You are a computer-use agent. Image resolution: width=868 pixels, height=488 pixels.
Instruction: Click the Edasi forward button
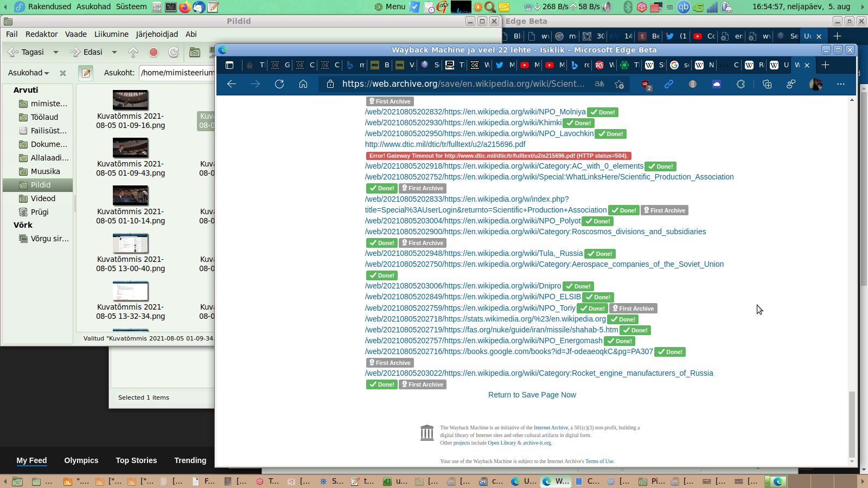pyautogui.click(x=86, y=52)
